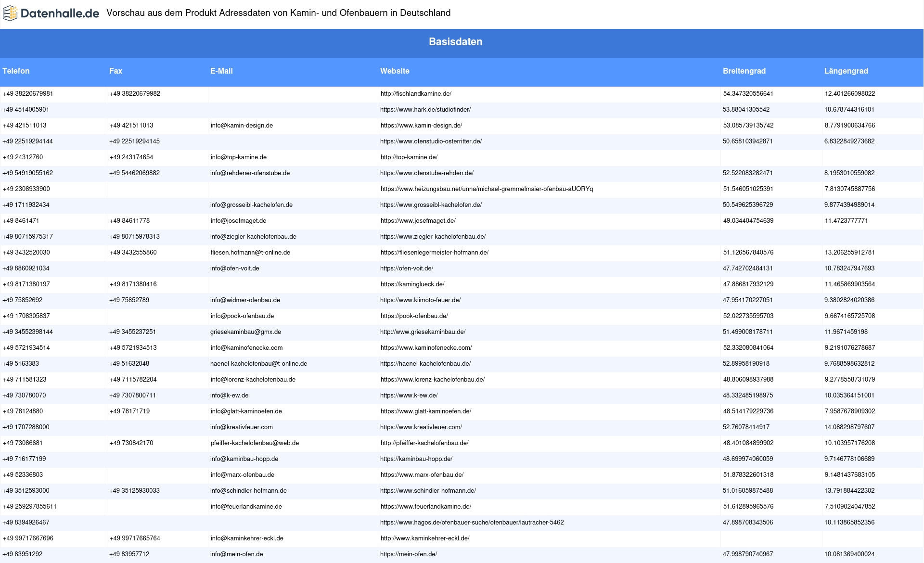Screen dimensions: 924x563
Task: Open http://www.kaminkehrer-eckl.de/ link
Action: [x=424, y=538]
